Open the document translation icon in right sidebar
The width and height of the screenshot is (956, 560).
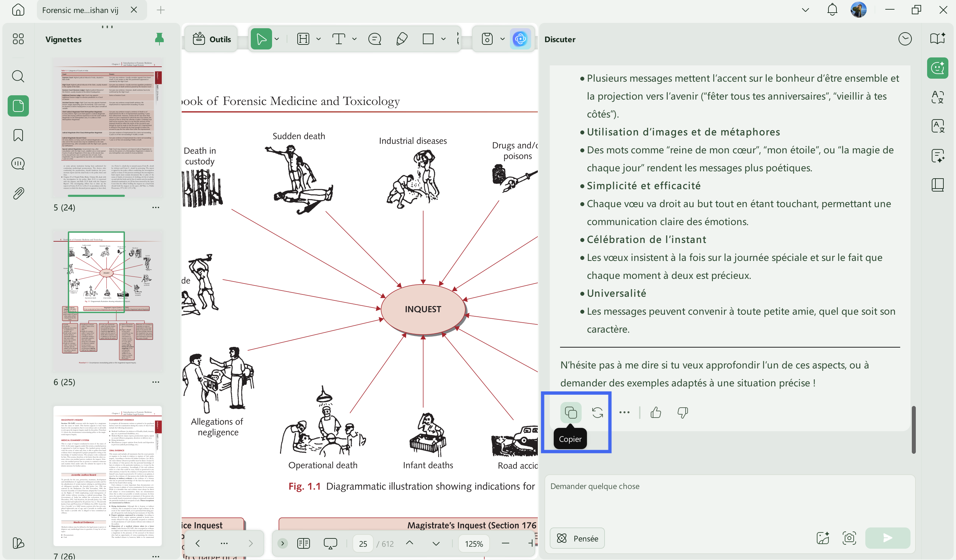point(937,126)
